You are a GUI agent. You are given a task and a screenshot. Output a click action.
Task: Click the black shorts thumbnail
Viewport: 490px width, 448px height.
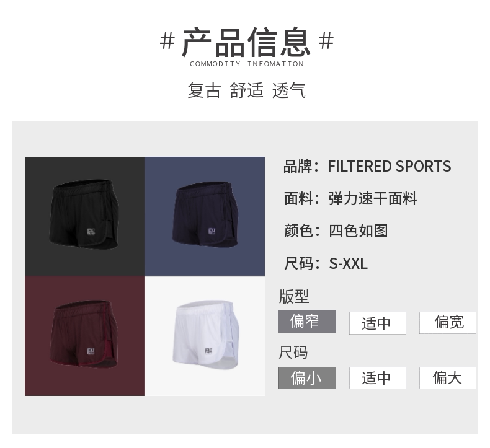click(x=85, y=216)
